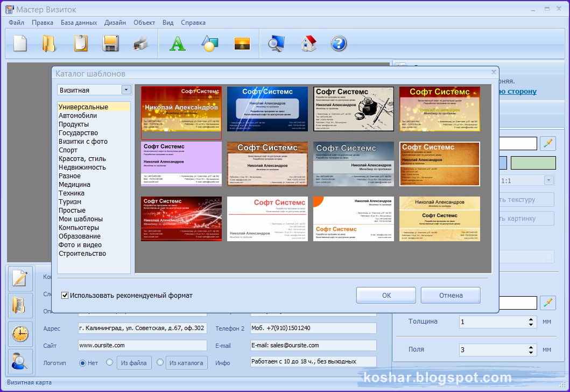Click the New document icon in toolbar

[x=20, y=43]
